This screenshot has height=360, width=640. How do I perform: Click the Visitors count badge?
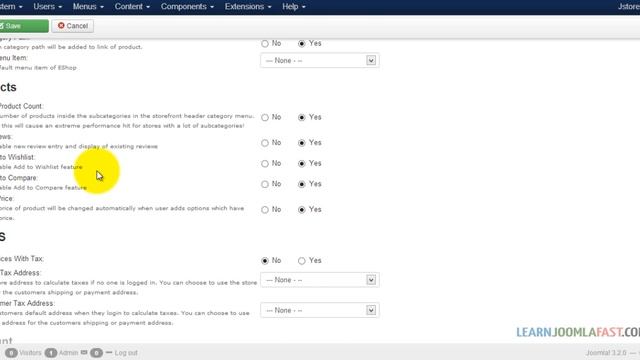[x=11, y=353]
